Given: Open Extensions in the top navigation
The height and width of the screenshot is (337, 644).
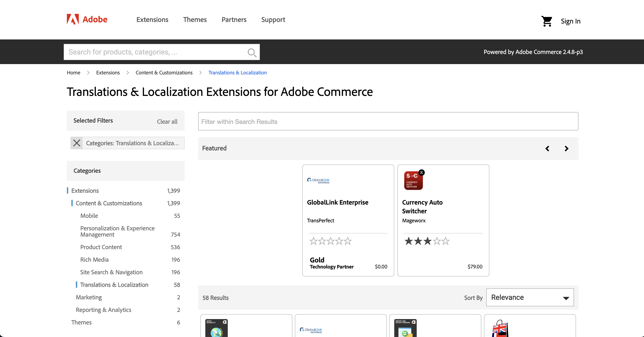Looking at the screenshot, I should click(x=152, y=19).
